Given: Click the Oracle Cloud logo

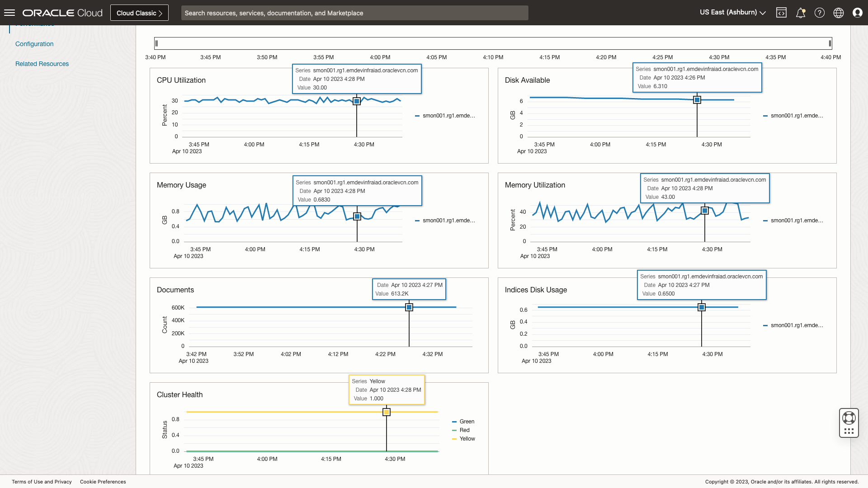Looking at the screenshot, I should (x=62, y=13).
